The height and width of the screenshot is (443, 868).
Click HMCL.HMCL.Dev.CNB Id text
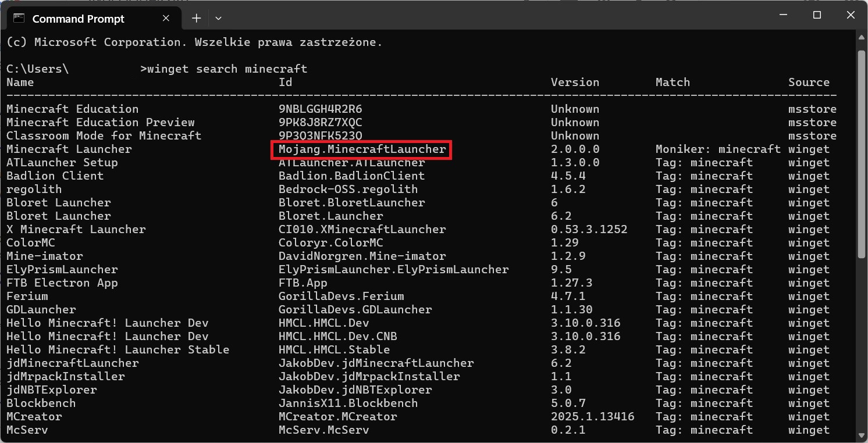coord(337,337)
